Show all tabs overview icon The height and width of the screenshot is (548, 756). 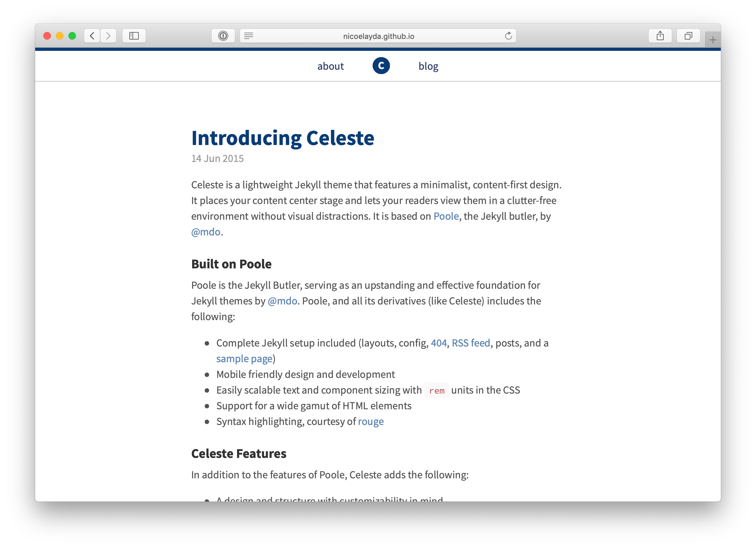688,36
